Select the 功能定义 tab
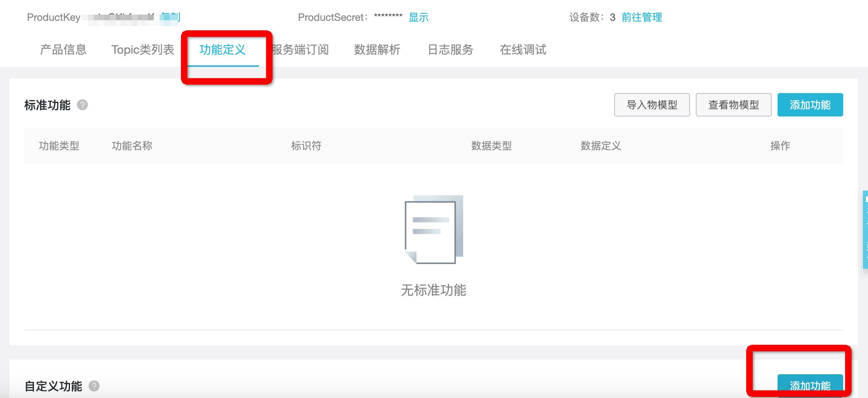 [x=223, y=50]
